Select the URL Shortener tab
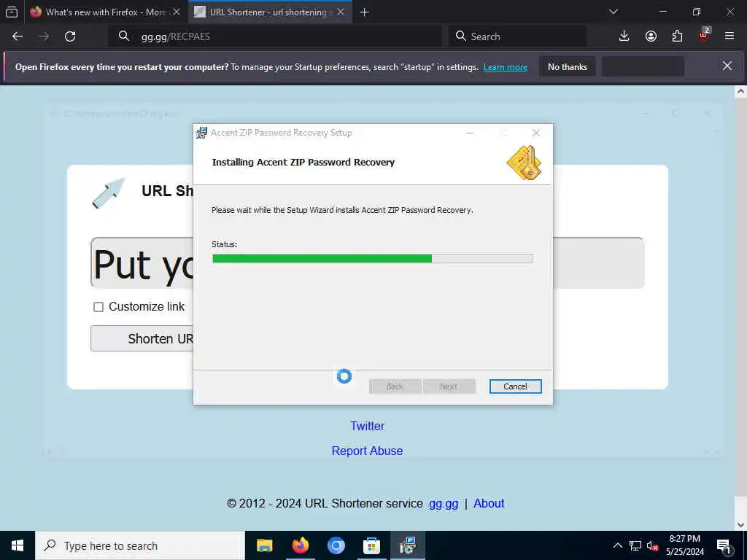 point(268,12)
